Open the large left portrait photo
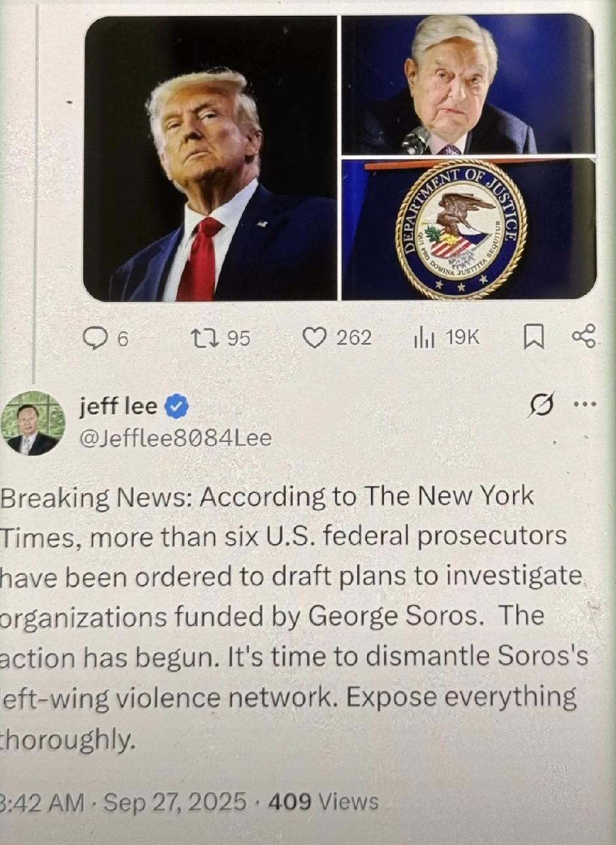 pos(210,158)
